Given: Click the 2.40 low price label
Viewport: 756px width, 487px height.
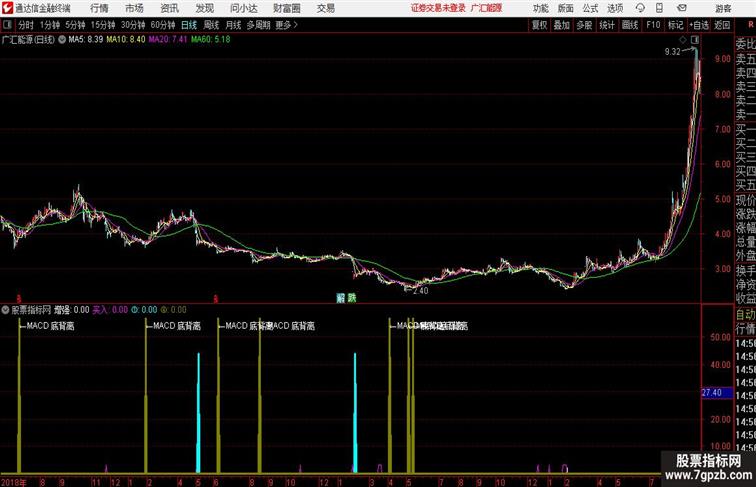Looking at the screenshot, I should click(420, 291).
